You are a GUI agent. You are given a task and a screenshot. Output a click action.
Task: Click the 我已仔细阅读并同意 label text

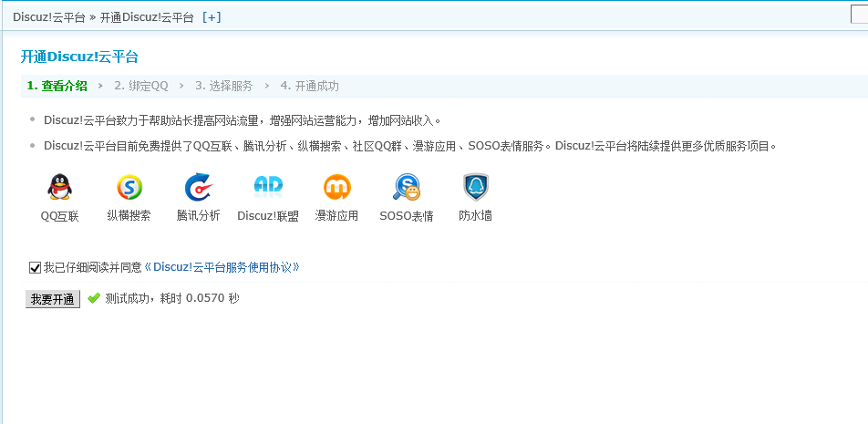tap(93, 267)
